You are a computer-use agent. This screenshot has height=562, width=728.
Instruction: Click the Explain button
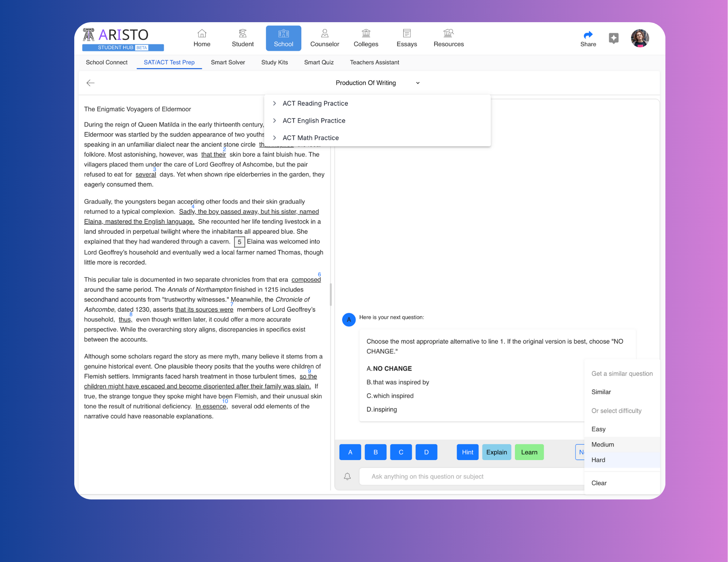pyautogui.click(x=496, y=452)
